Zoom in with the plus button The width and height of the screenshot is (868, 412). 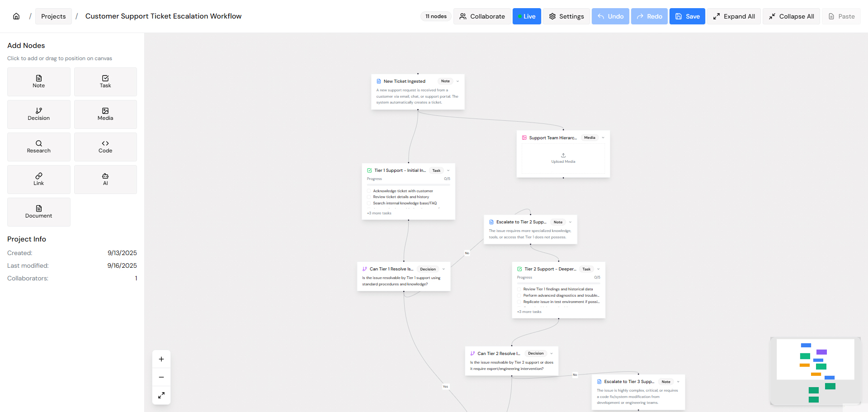pyautogui.click(x=161, y=359)
